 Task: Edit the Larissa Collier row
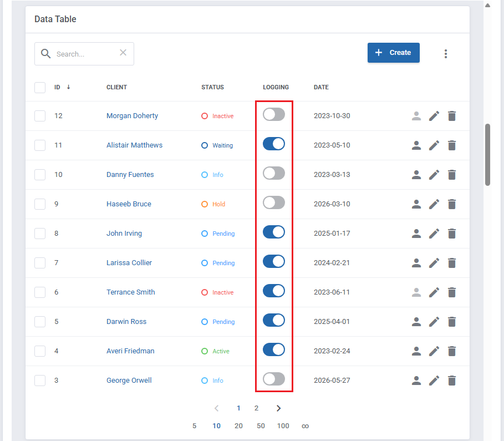[434, 263]
